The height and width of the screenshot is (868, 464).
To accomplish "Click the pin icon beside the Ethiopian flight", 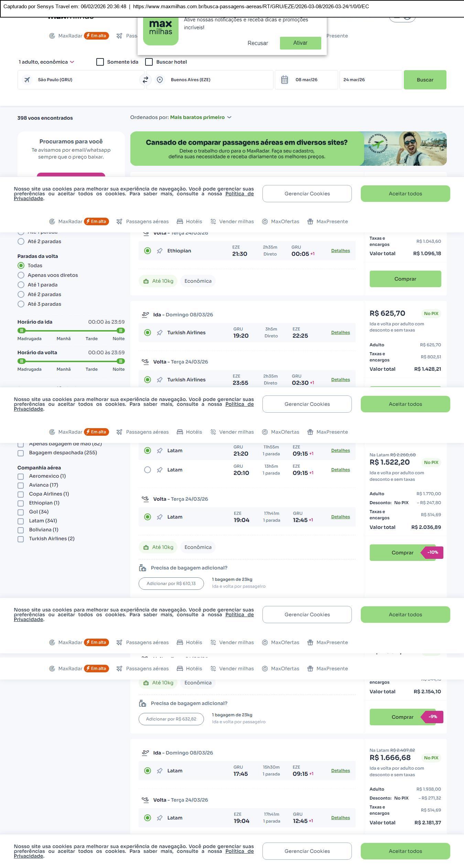I will pyautogui.click(x=160, y=251).
